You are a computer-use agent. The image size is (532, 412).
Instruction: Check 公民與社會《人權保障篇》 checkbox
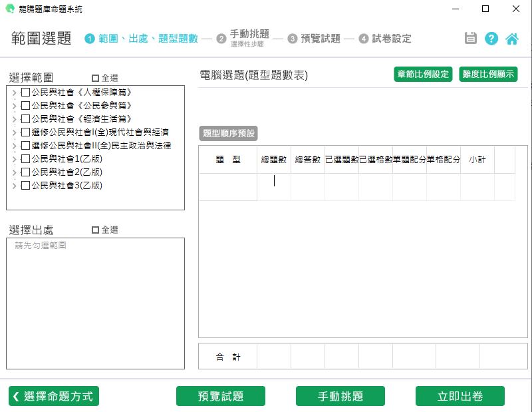click(x=25, y=93)
